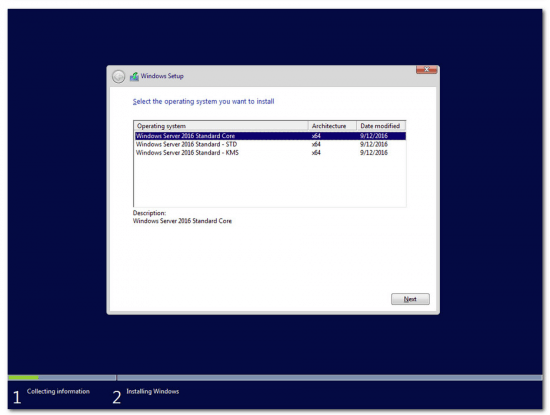
Task: Click x64 cell in the Standard Core row
Action: click(316, 136)
